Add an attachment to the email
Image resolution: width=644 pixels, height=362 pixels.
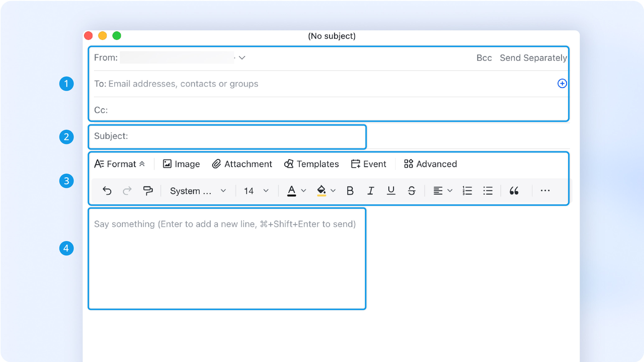242,164
